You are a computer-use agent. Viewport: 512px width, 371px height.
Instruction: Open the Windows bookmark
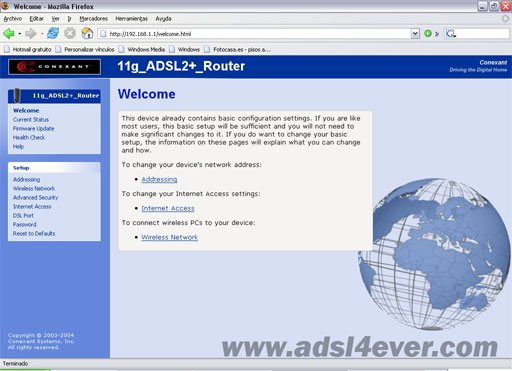click(x=185, y=50)
